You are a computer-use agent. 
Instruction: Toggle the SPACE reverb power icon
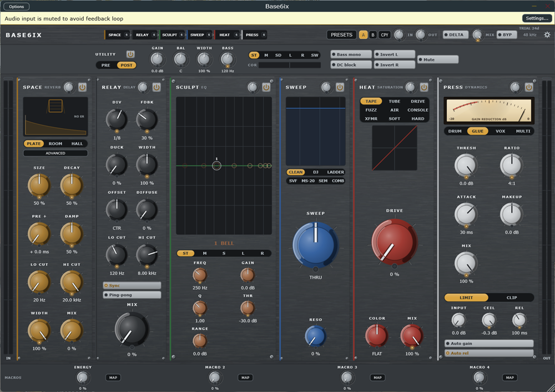[x=82, y=87]
